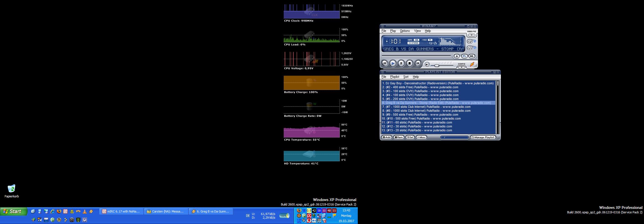Click the 100% battery indicator
This screenshot has height=224, width=644.
click(x=284, y=216)
